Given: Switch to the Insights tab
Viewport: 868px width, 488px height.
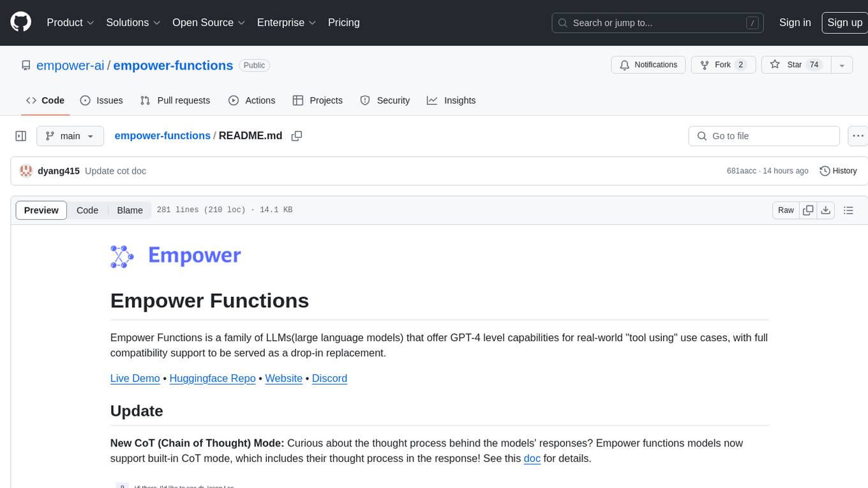Looking at the screenshot, I should point(451,100).
